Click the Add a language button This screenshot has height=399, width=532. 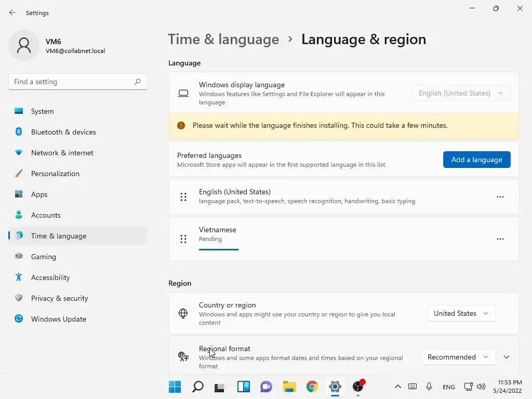click(477, 159)
